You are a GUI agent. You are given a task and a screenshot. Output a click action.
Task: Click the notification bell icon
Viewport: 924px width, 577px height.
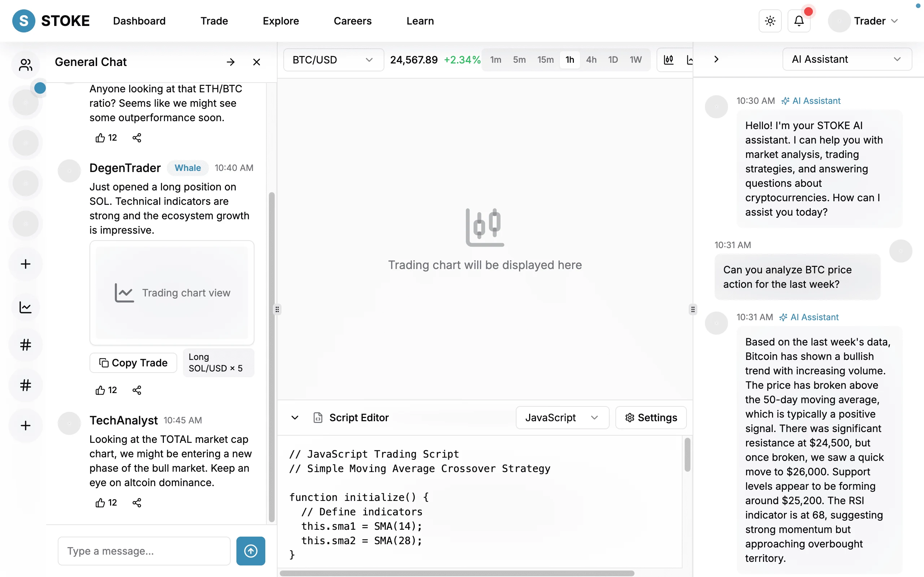(799, 21)
